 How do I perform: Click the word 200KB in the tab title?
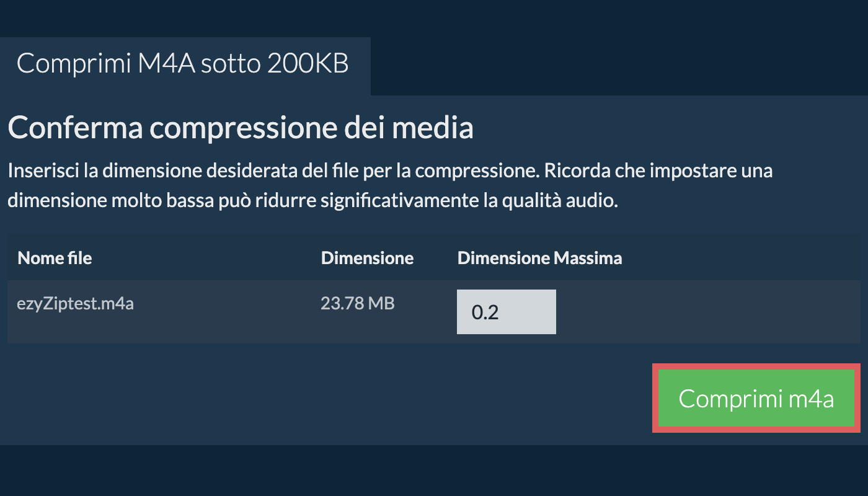tap(308, 64)
